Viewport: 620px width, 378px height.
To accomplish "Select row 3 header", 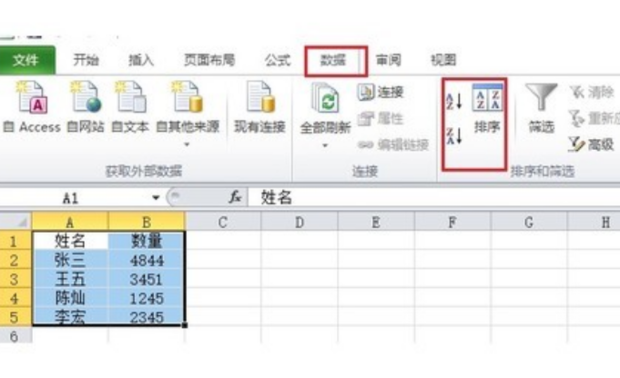I will pos(15,279).
